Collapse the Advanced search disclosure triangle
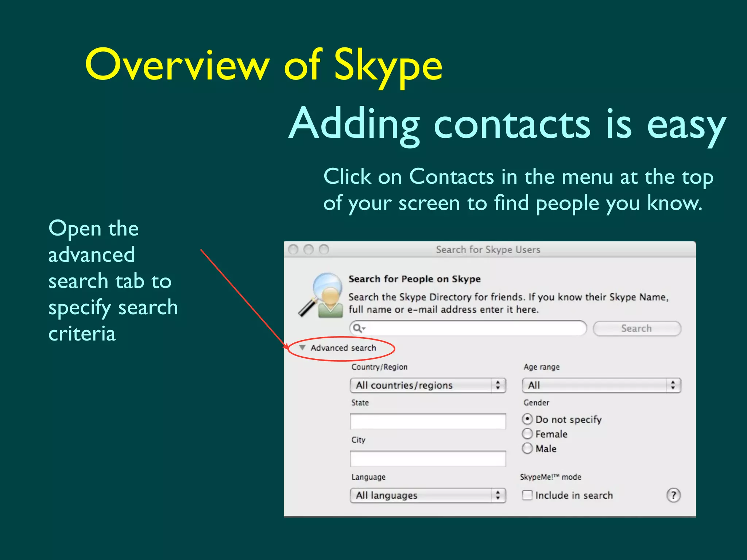This screenshot has height=560, width=747. (x=302, y=347)
